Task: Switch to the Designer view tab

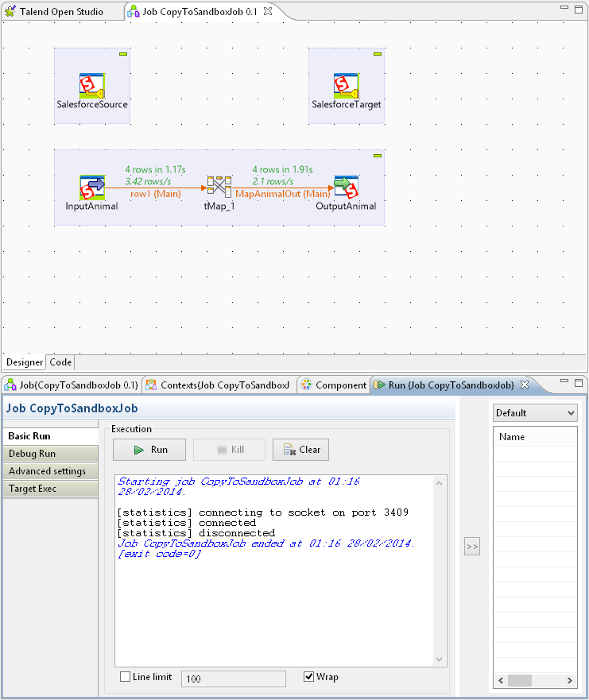Action: point(25,362)
